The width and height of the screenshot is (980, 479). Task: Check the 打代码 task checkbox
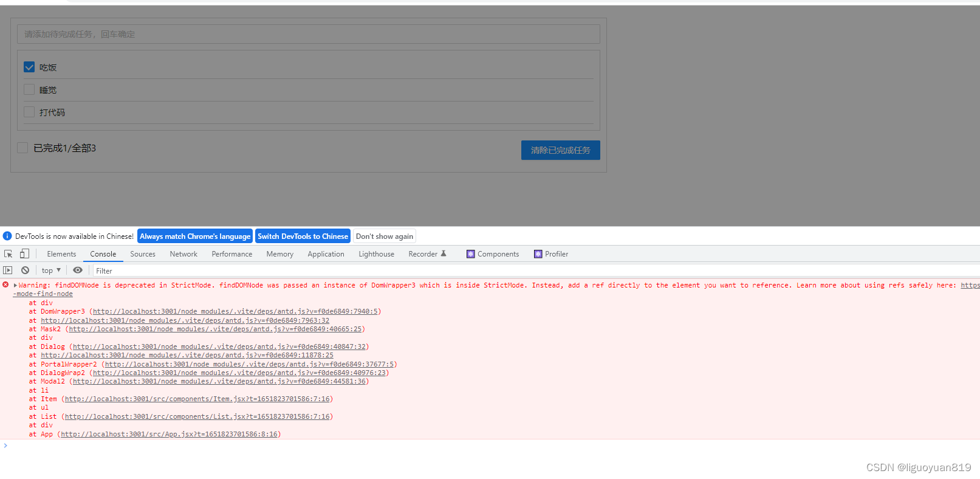29,112
